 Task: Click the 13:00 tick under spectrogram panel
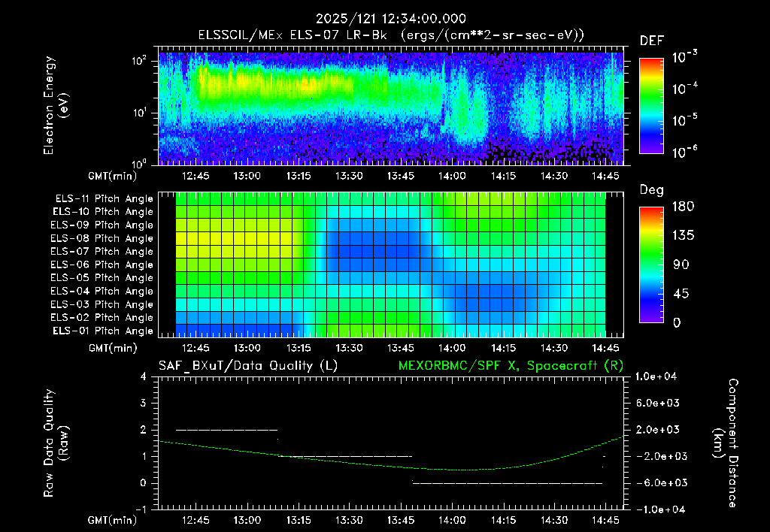247,176
